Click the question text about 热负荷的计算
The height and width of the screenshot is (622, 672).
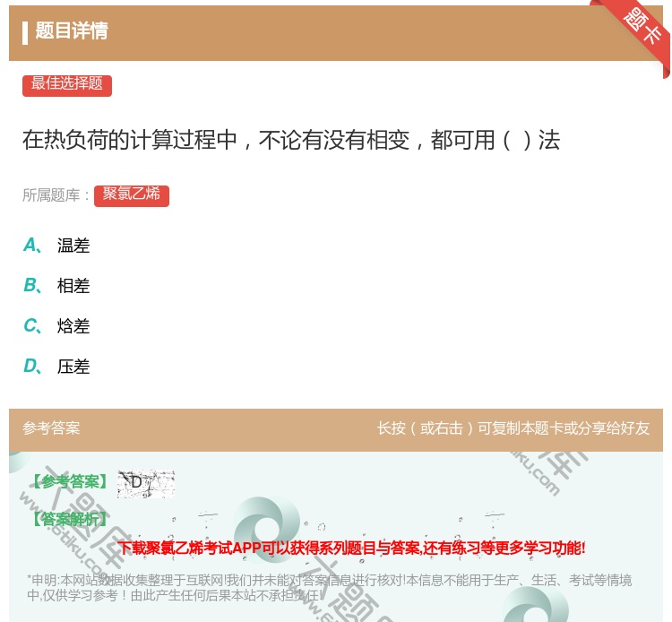tap(291, 140)
